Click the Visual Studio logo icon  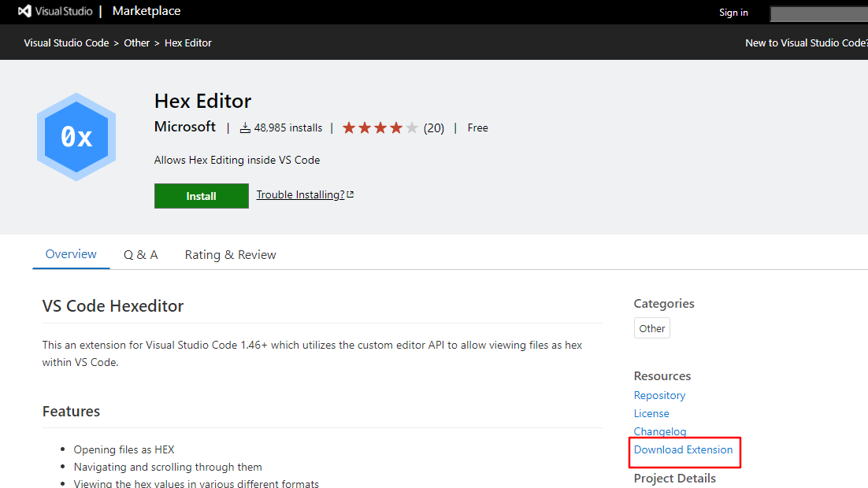[25, 11]
